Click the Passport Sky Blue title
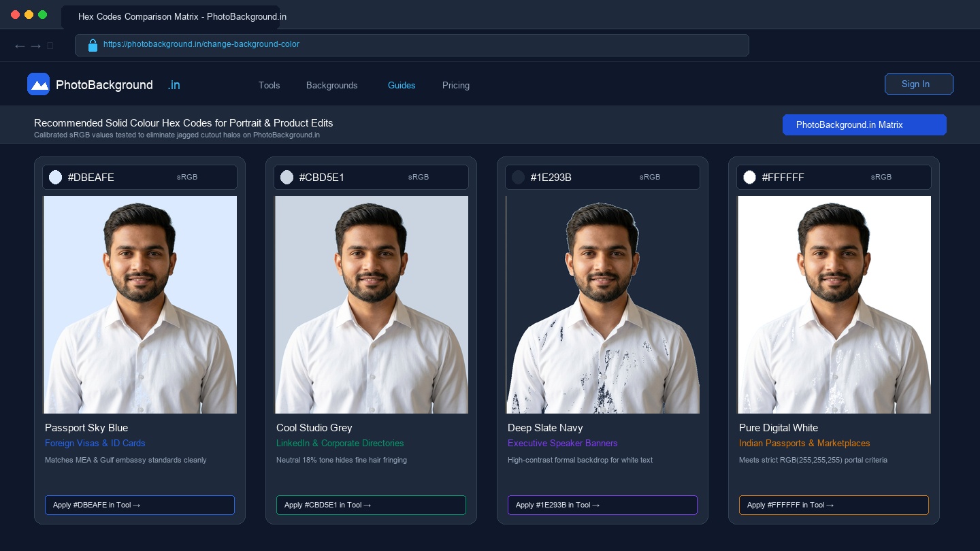 [x=86, y=428]
